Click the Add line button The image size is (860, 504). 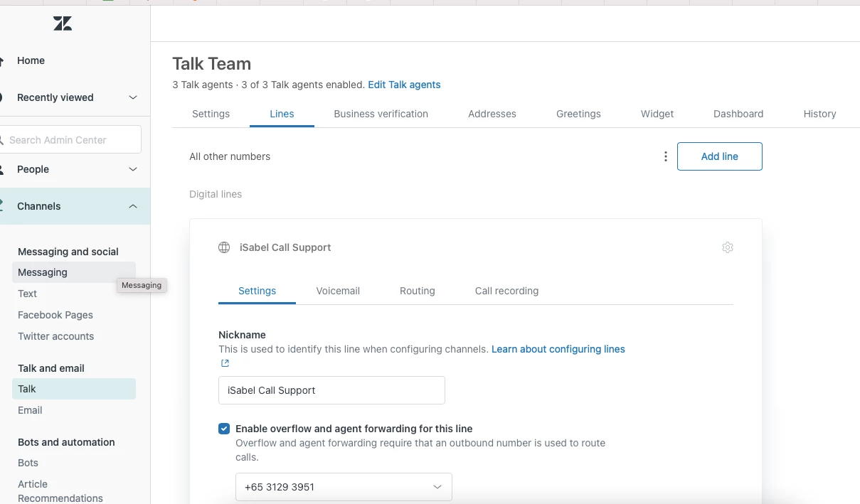(719, 156)
